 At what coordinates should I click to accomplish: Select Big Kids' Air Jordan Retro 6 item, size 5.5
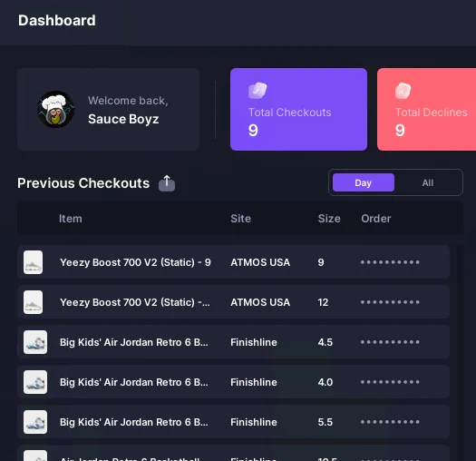point(134,422)
